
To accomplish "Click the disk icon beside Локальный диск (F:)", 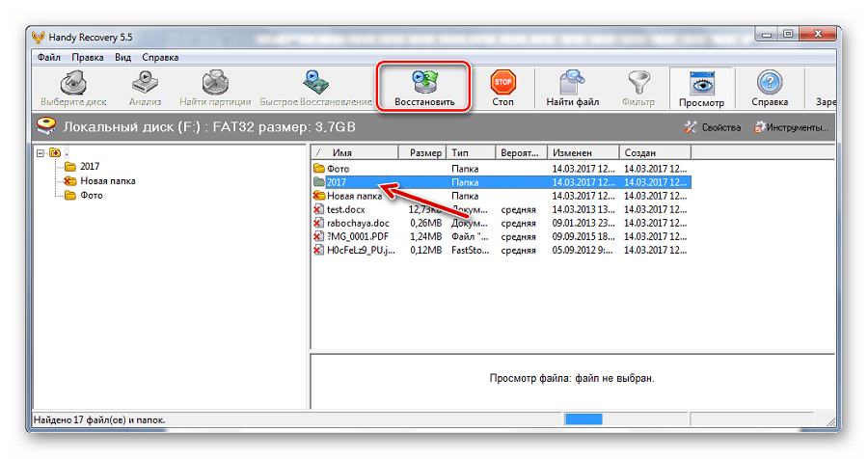I will pyautogui.click(x=46, y=125).
